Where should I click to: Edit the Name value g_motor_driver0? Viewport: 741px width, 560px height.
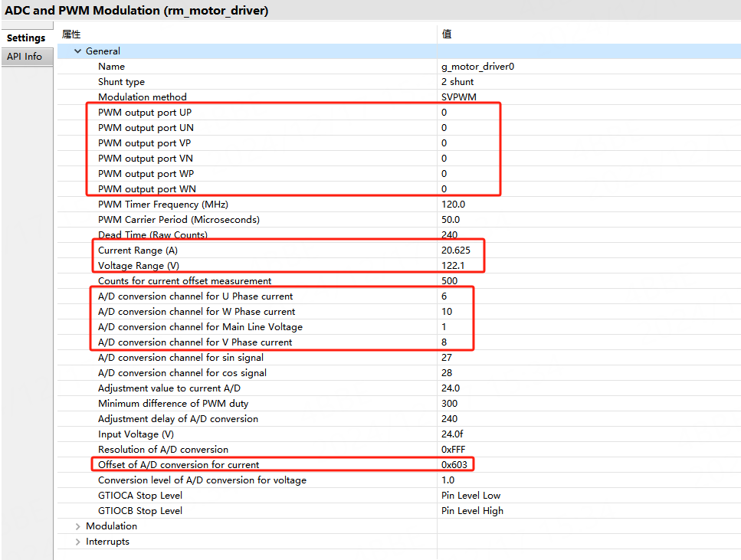click(477, 67)
